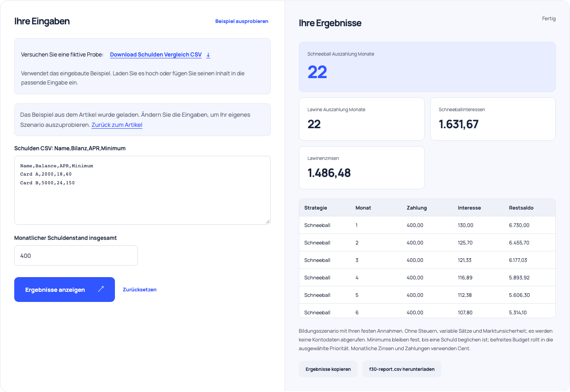Click the Ihre Ergebnisse heading
The width and height of the screenshot is (570, 392).
pos(330,23)
